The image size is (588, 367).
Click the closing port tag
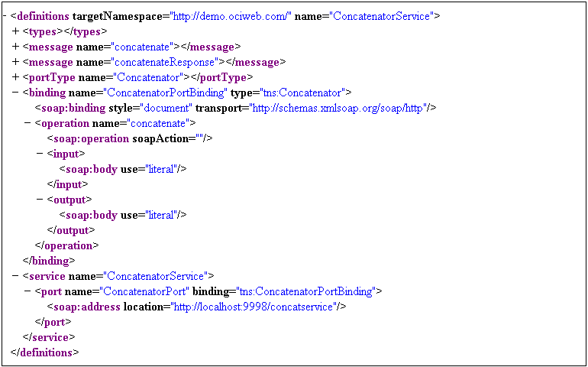(x=53, y=322)
